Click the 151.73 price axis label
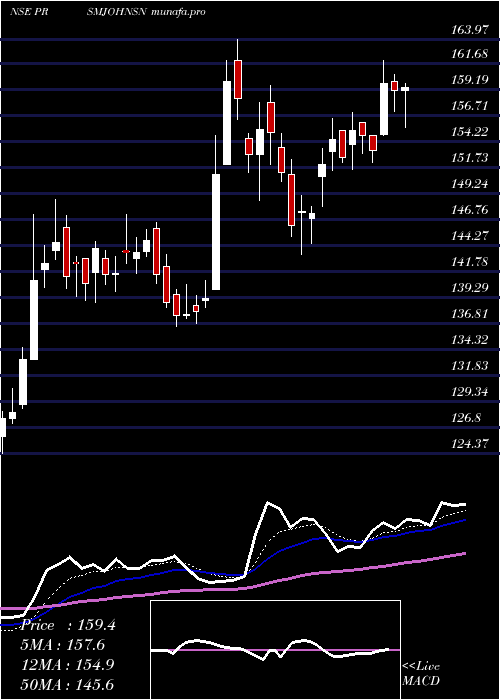Viewport: 500px width, 700px height. (469, 158)
